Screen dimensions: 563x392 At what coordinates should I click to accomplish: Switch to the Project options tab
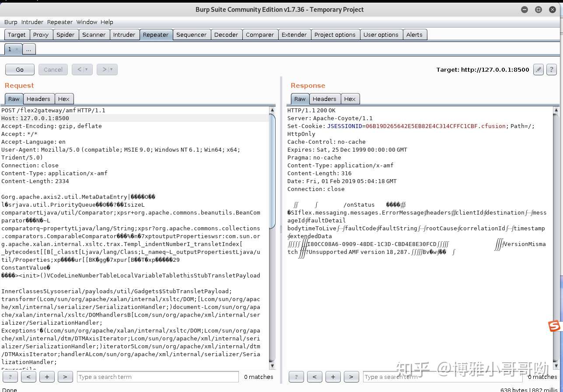(335, 35)
